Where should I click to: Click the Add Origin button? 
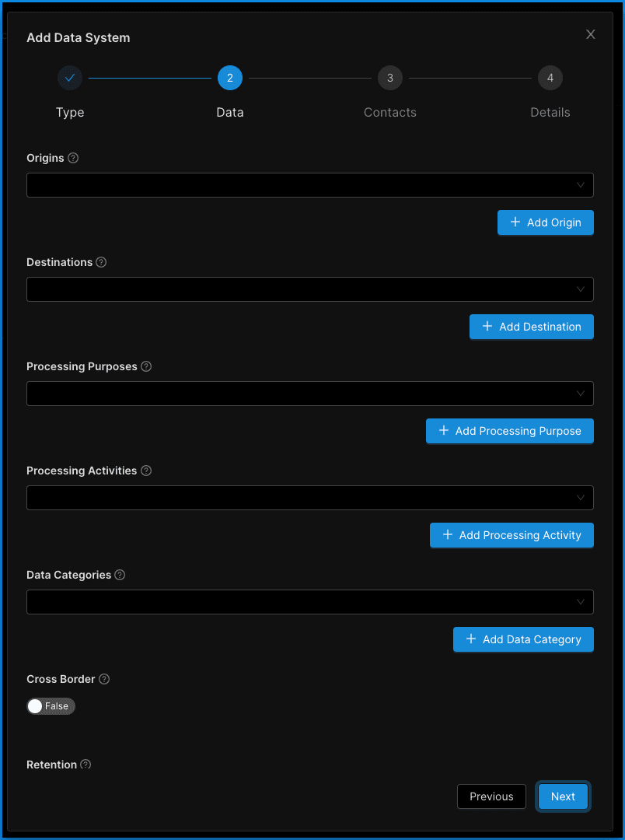[x=546, y=222]
